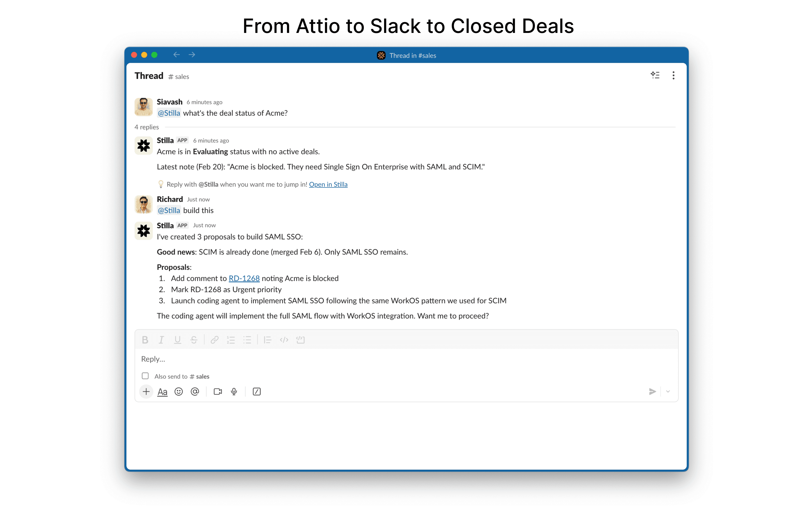Navigate back with the history arrow
This screenshot has height=507, width=812.
177,55
